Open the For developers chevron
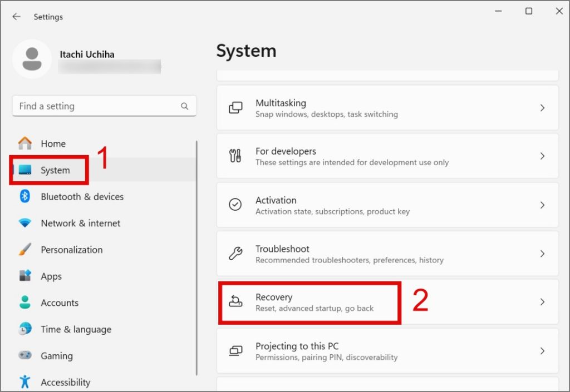Viewport: 570px width, 392px height. click(x=542, y=156)
